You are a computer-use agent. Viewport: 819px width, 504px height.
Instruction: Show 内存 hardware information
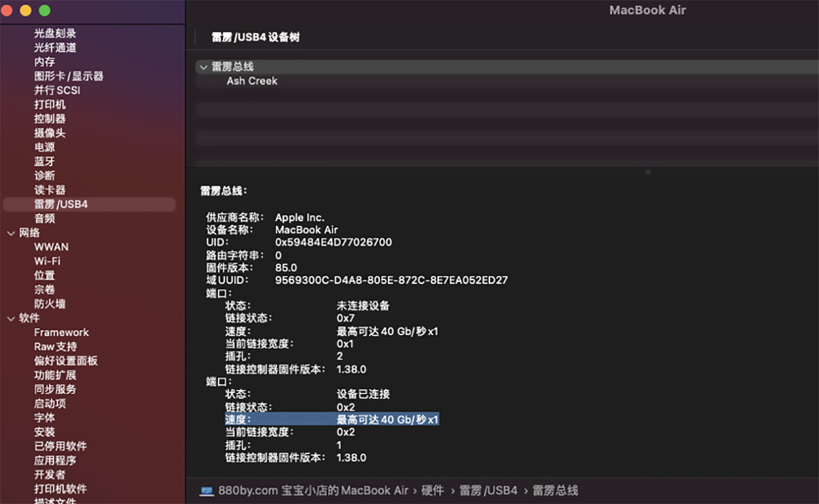[x=45, y=62]
